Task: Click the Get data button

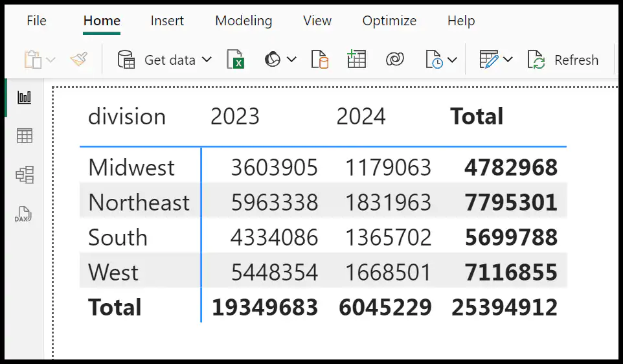Action: (165, 60)
